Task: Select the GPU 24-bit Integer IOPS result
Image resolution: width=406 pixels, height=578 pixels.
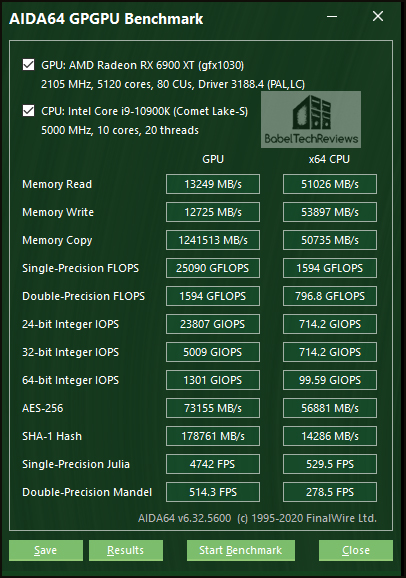Action: (x=213, y=324)
